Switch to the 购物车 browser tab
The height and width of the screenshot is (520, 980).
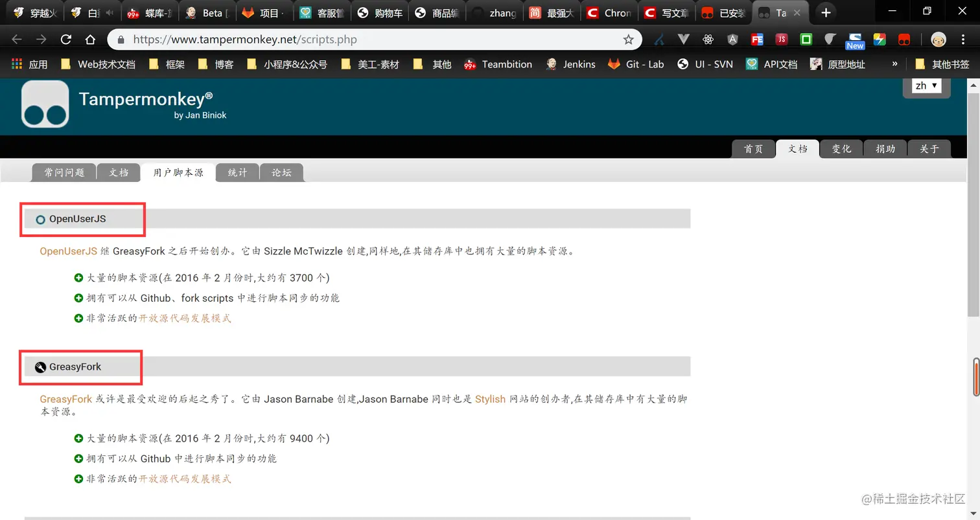coord(379,12)
